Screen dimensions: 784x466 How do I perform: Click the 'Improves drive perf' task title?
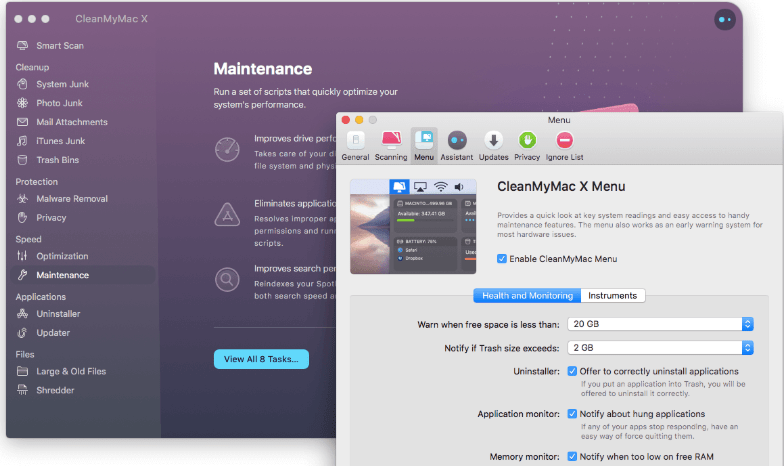(x=294, y=138)
